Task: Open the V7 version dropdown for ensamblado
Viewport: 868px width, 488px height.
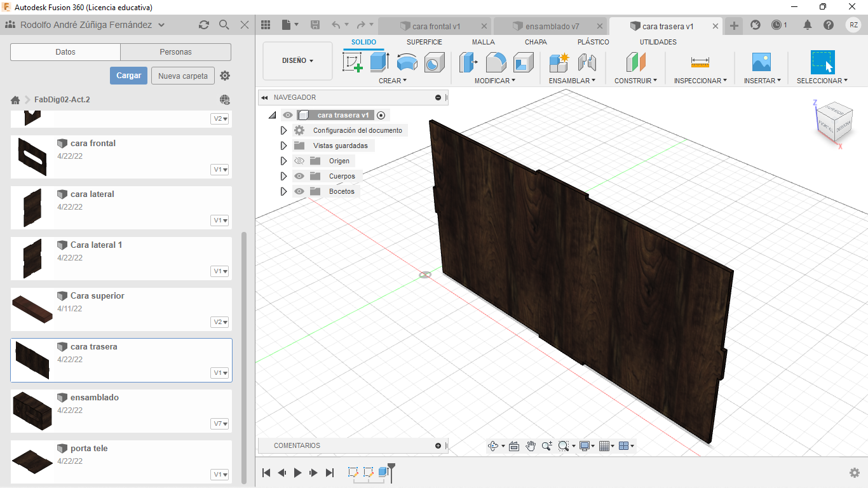Action: point(220,424)
